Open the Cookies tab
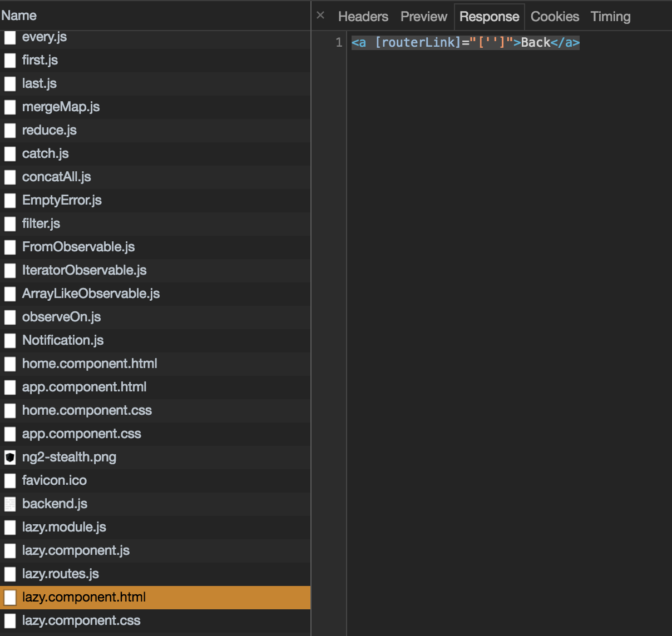The width and height of the screenshot is (672, 636). pos(555,17)
